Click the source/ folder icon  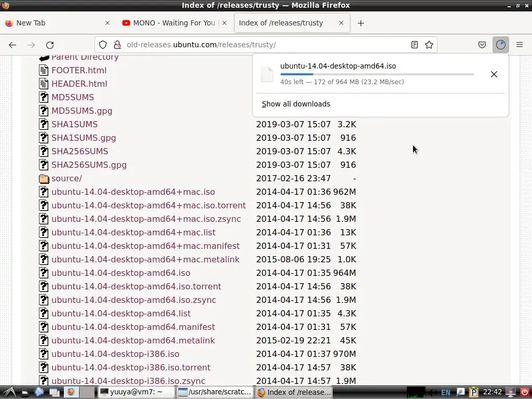pyautogui.click(x=44, y=179)
